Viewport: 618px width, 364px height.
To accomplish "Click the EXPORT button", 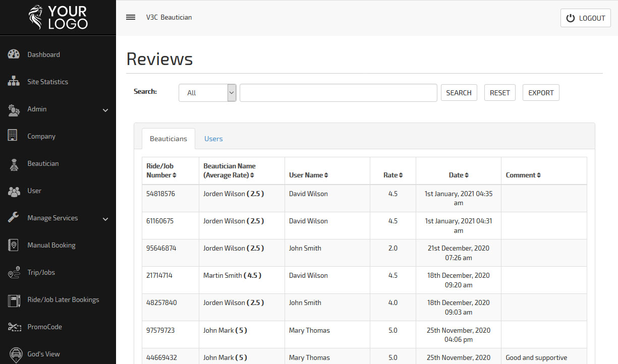I will (541, 93).
